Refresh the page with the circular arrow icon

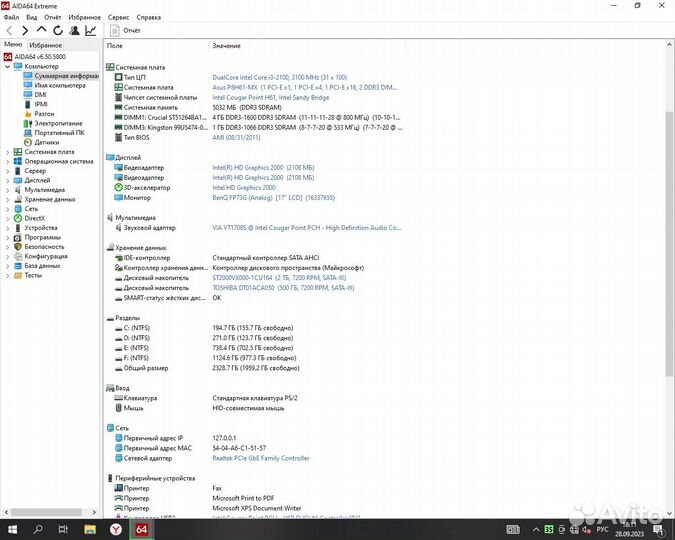57,31
